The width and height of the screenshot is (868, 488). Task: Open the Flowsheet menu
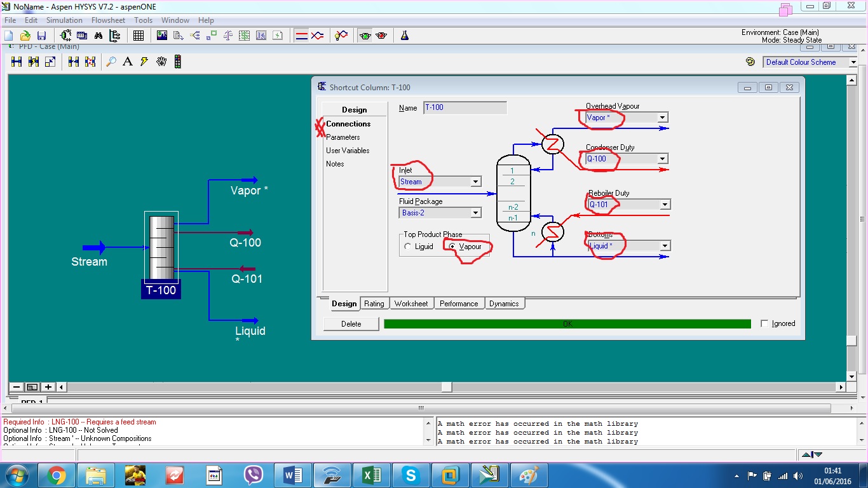coord(108,20)
